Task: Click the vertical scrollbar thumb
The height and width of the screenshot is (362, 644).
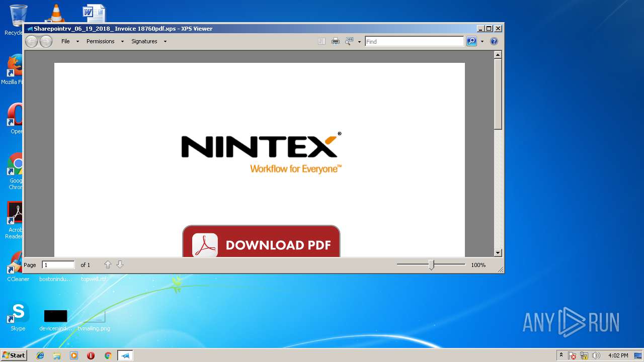Action: click(x=498, y=94)
